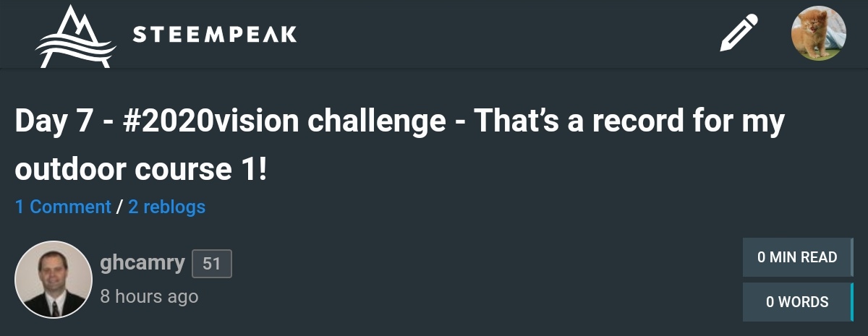
Task: Open the post editor pencil icon
Action: (x=739, y=34)
